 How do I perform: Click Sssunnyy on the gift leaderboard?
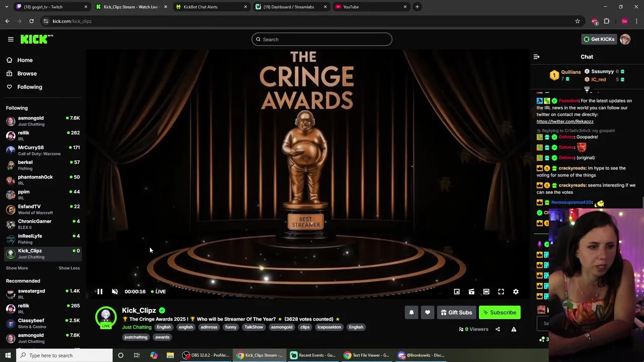pyautogui.click(x=602, y=71)
